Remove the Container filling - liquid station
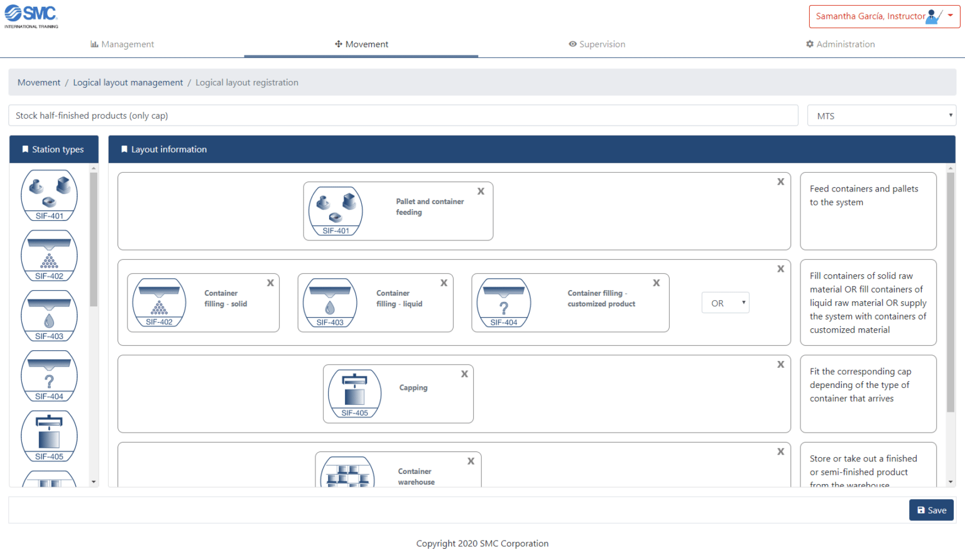 [x=444, y=283]
